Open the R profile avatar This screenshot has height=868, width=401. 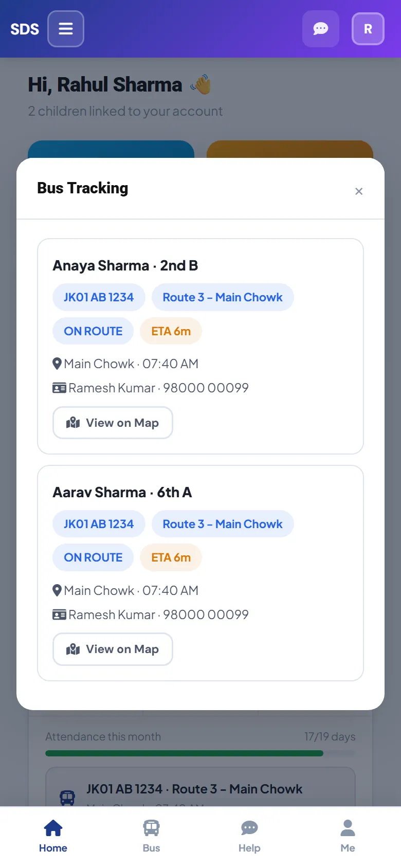tap(368, 29)
